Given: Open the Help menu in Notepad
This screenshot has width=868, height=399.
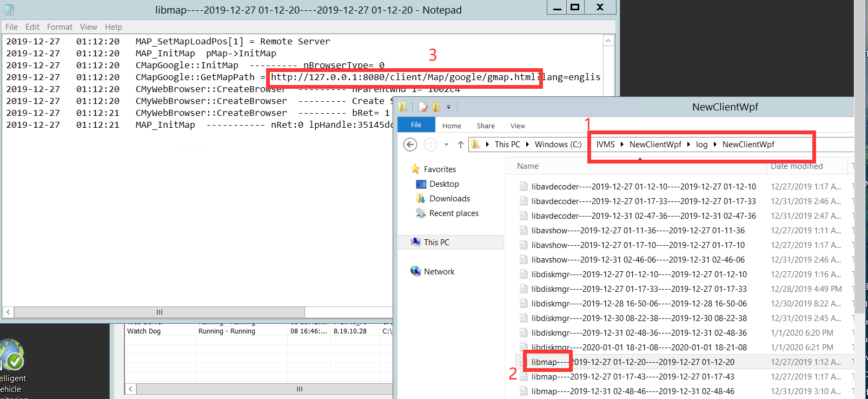Looking at the screenshot, I should pos(114,27).
